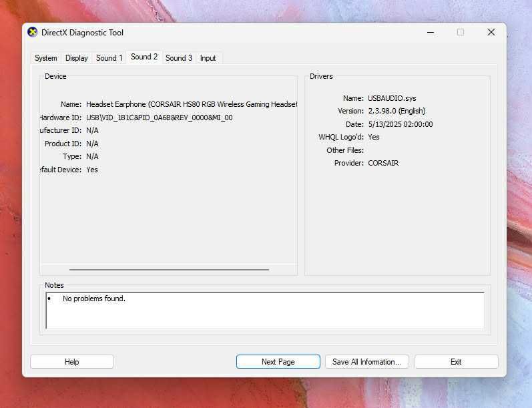
Task: Click the USB\VID_1B1C hardware ID value
Action: pyautogui.click(x=160, y=118)
